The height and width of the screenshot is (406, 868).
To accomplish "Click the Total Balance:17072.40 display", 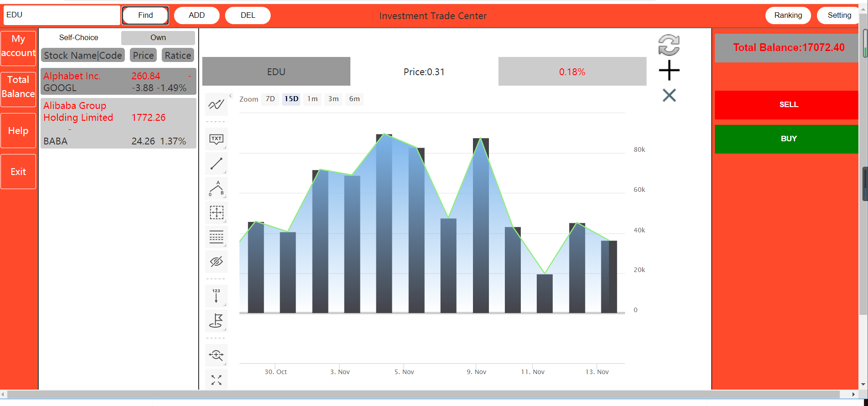I will (x=787, y=48).
